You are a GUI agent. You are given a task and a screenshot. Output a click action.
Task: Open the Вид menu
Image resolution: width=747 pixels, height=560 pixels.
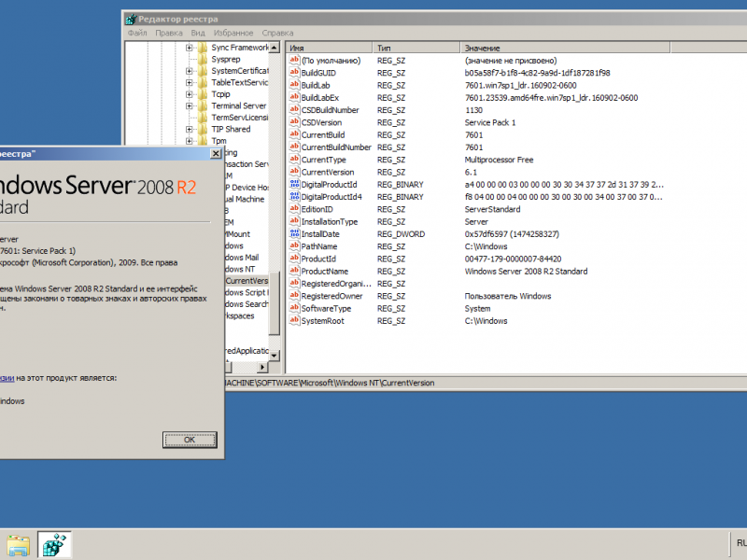[x=198, y=33]
